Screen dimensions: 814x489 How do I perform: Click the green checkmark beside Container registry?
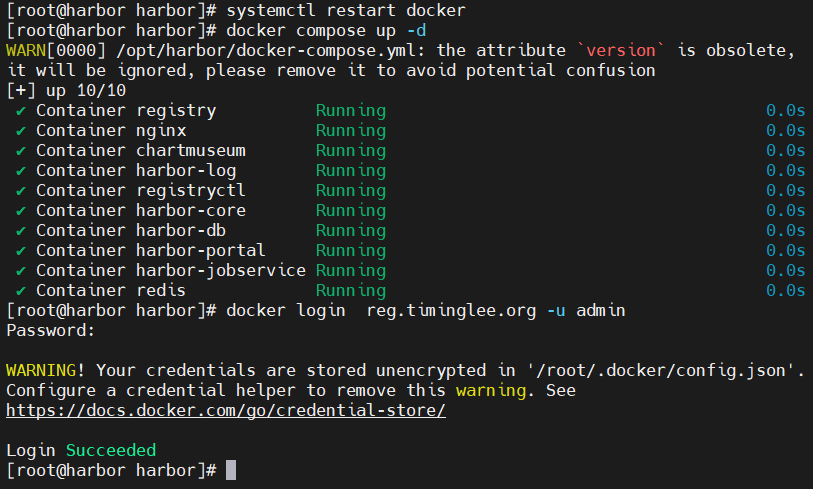[x=21, y=111]
